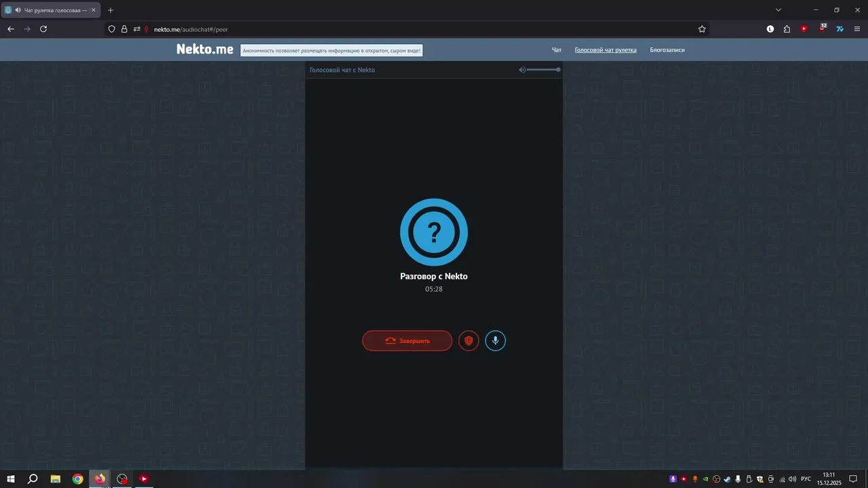Open the Windows Start menu
This screenshot has width=868, height=488.
point(11,479)
